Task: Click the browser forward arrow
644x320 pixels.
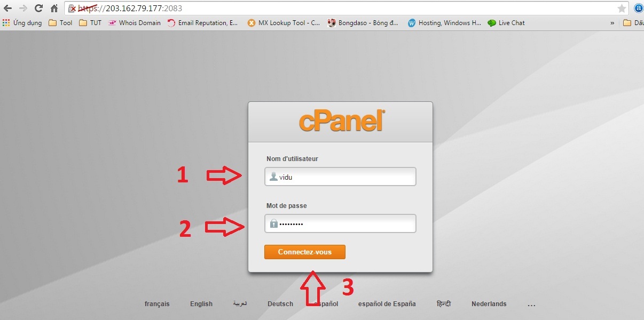Action: 23,9
